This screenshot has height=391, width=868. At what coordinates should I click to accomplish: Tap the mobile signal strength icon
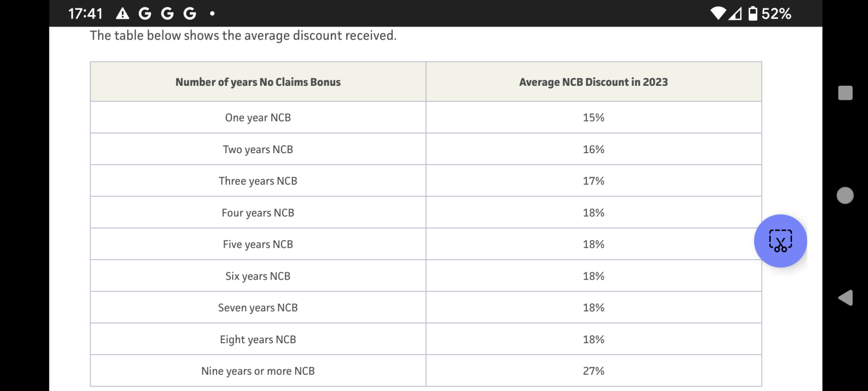tap(735, 13)
